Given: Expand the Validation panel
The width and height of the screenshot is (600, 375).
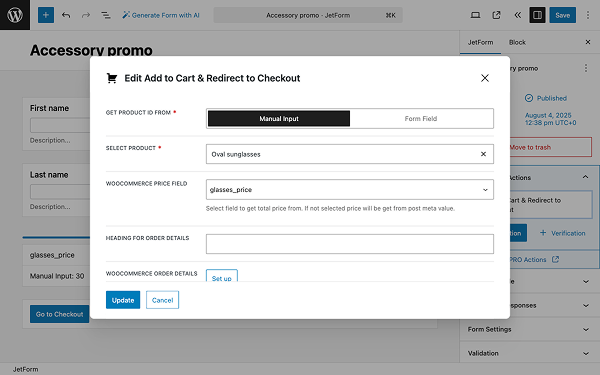Looking at the screenshot, I should click(530, 353).
